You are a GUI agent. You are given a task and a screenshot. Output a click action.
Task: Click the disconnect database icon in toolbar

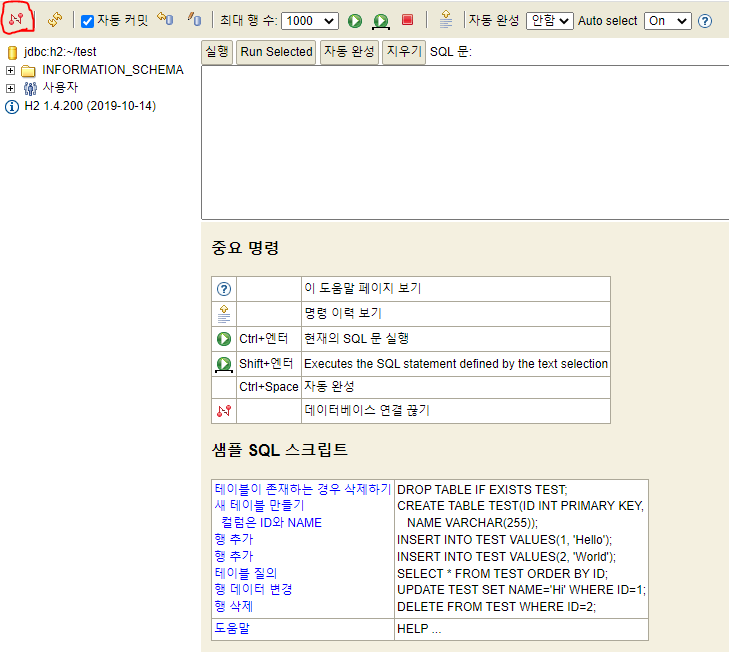pos(16,19)
